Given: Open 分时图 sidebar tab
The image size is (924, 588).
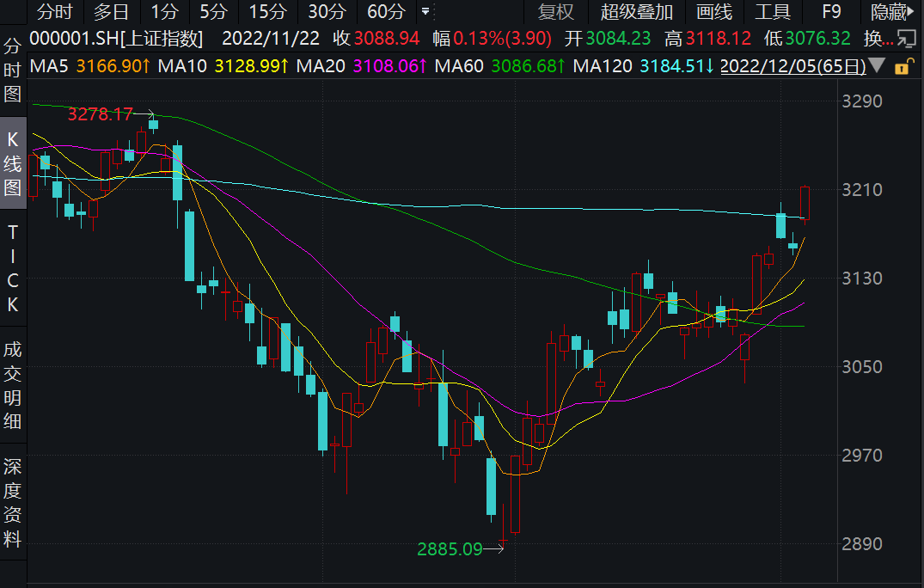Looking at the screenshot, I should click(x=12, y=70).
